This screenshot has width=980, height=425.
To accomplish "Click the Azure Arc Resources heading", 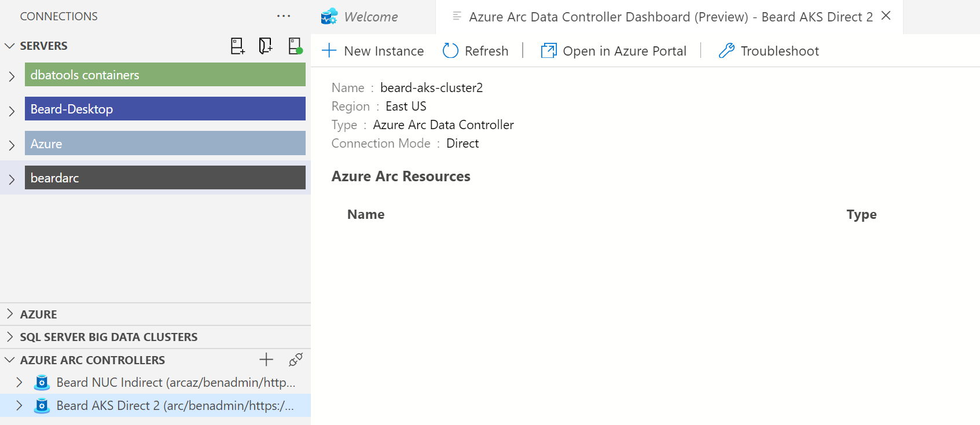I will 401,176.
